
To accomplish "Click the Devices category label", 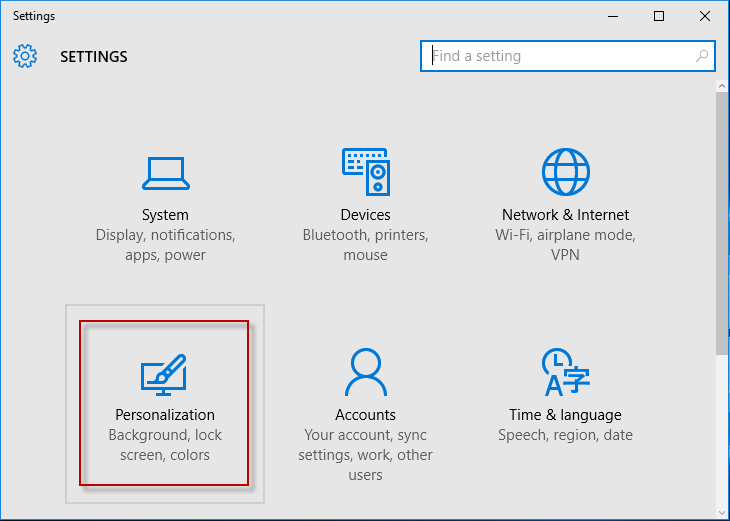I will [365, 215].
